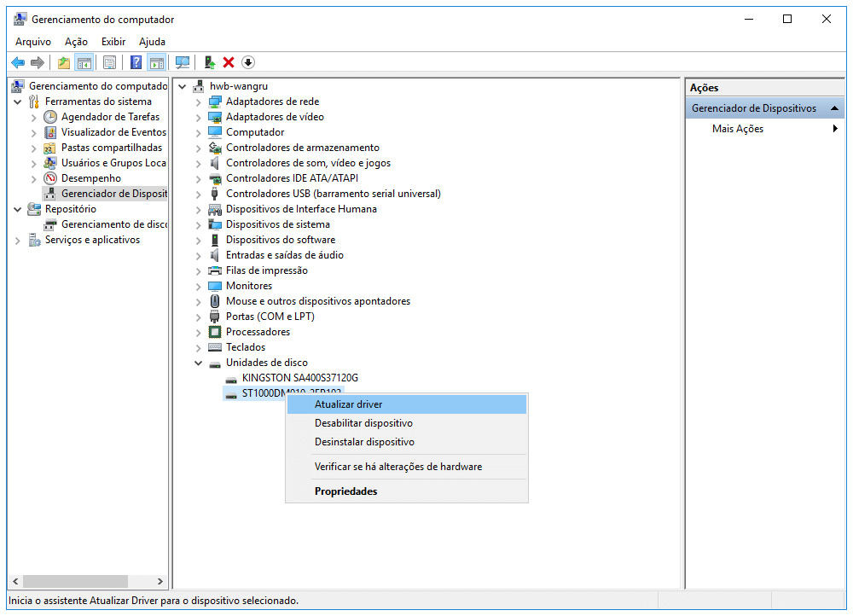The height and width of the screenshot is (616, 853).
Task: Click the black down-arrow disable icon
Action: [x=248, y=62]
